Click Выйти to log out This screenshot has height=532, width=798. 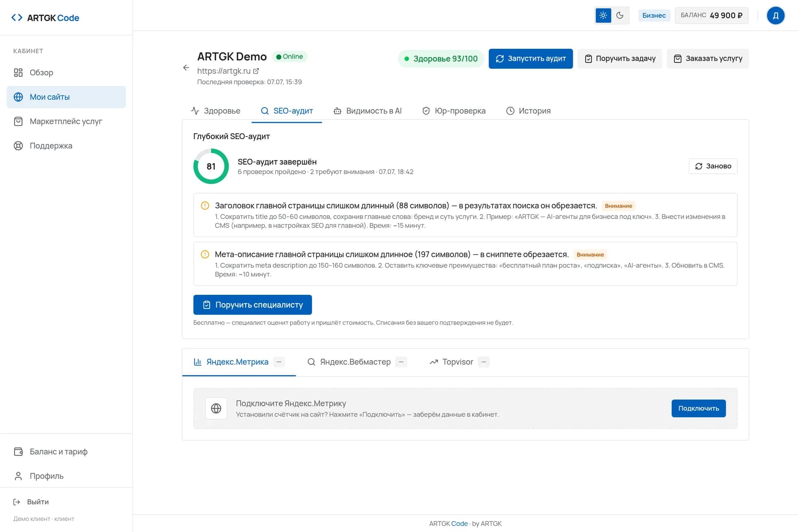coord(31,502)
